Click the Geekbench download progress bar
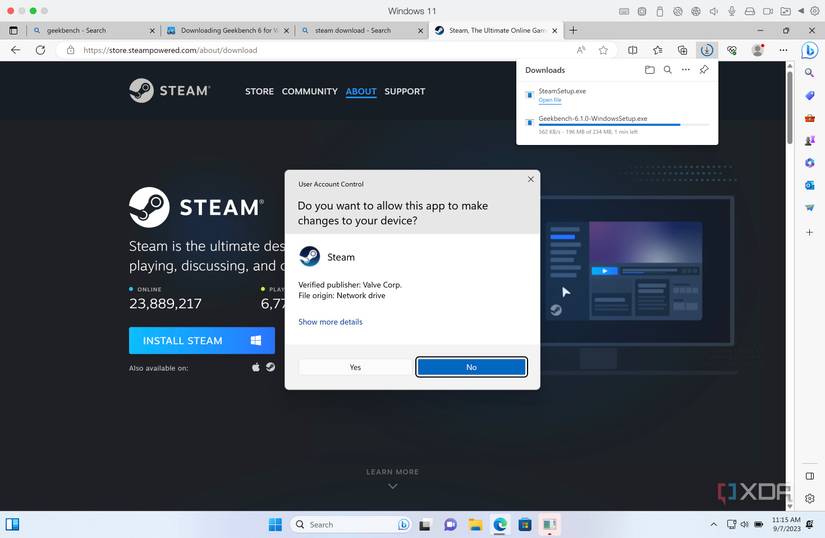Viewport: 825px width, 538px height. (x=623, y=125)
